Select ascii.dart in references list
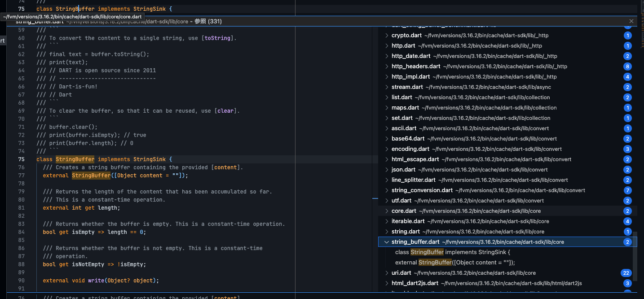The width and height of the screenshot is (644, 299). [x=507, y=128]
